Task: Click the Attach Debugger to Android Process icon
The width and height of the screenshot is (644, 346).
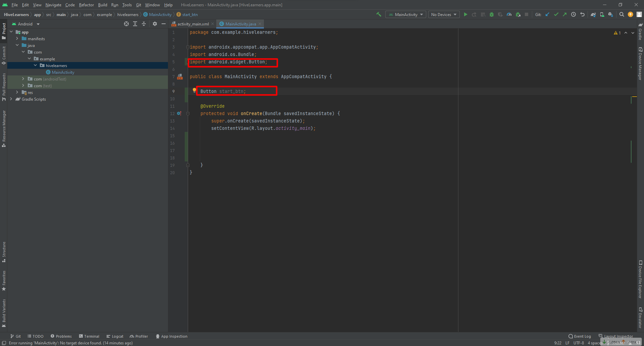Action: (518, 15)
